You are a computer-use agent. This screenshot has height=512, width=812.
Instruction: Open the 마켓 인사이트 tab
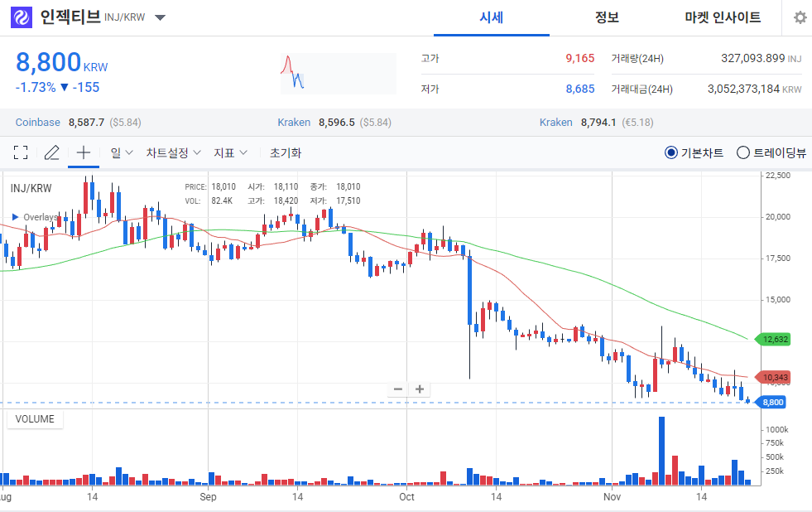point(721,17)
